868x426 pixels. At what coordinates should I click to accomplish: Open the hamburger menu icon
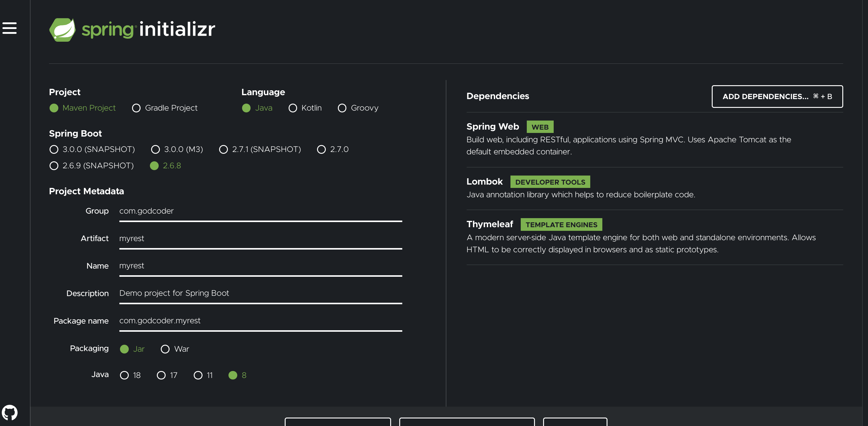click(x=9, y=28)
